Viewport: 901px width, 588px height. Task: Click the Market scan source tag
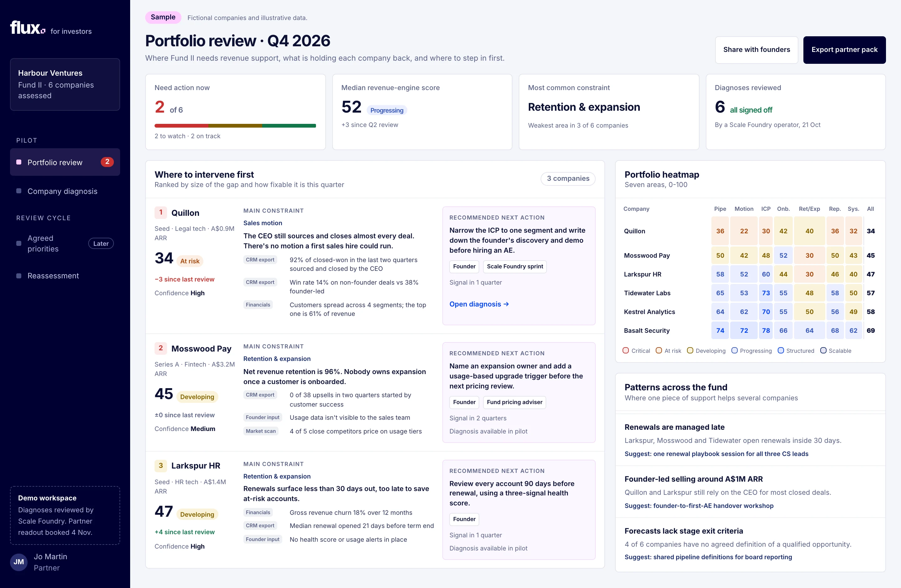[x=261, y=431]
